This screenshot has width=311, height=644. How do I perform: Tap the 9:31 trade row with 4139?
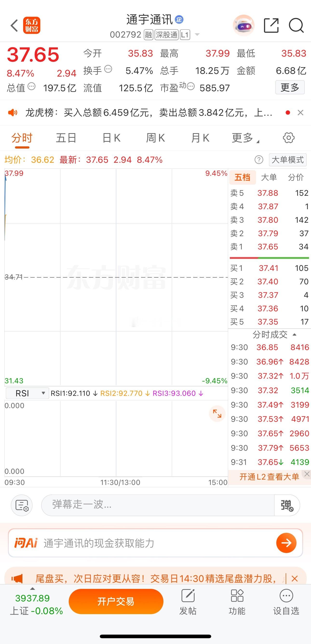click(270, 462)
